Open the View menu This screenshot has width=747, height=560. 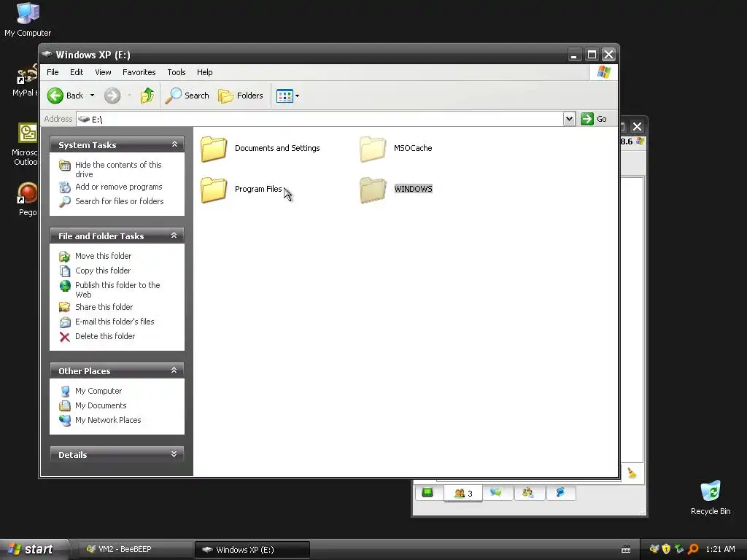click(103, 72)
